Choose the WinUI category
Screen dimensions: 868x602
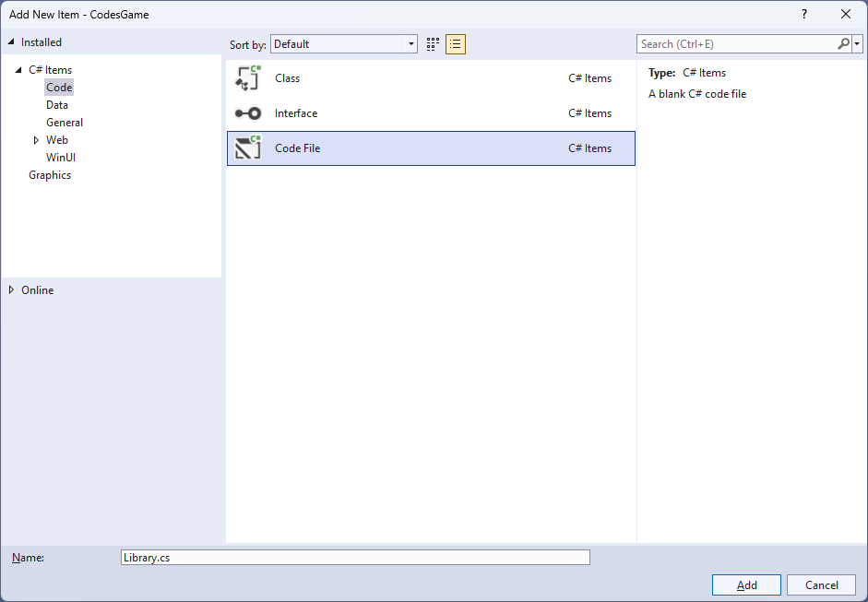pyautogui.click(x=61, y=158)
